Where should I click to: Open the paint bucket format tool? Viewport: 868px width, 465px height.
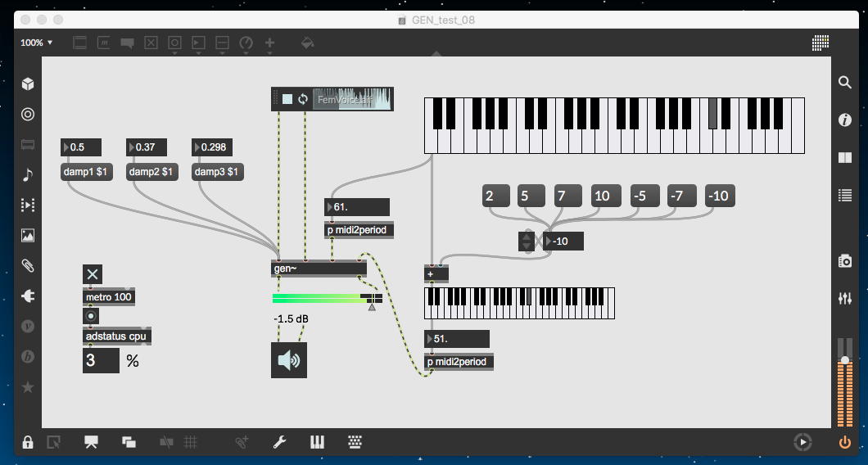tap(307, 43)
